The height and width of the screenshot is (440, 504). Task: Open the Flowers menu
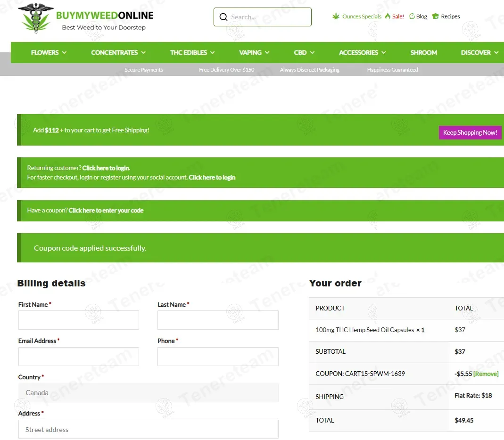pos(45,52)
